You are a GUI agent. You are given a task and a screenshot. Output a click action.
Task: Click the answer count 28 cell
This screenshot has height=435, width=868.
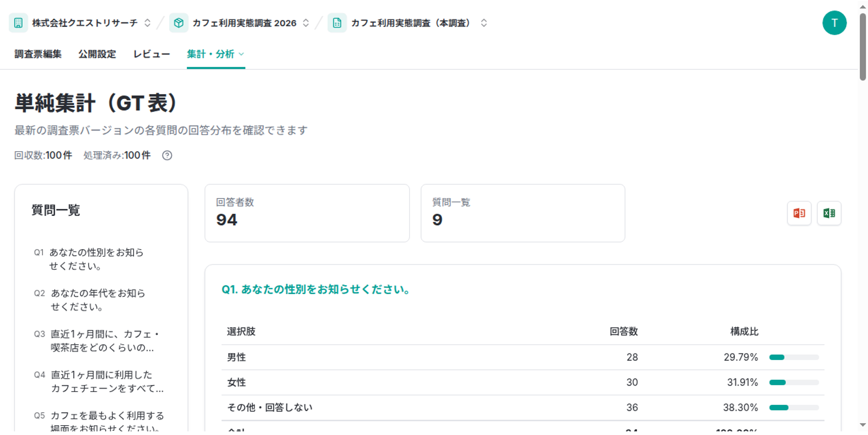632,357
